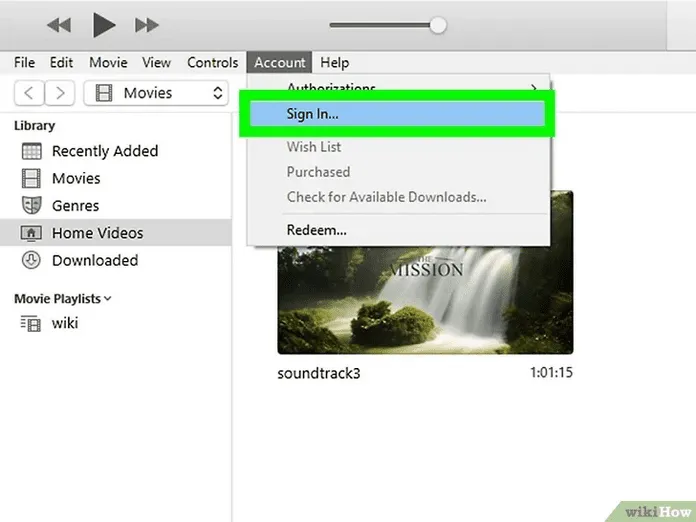Viewport: 696px width, 522px height.
Task: Open Movies in the Library sidebar
Action: (76, 178)
